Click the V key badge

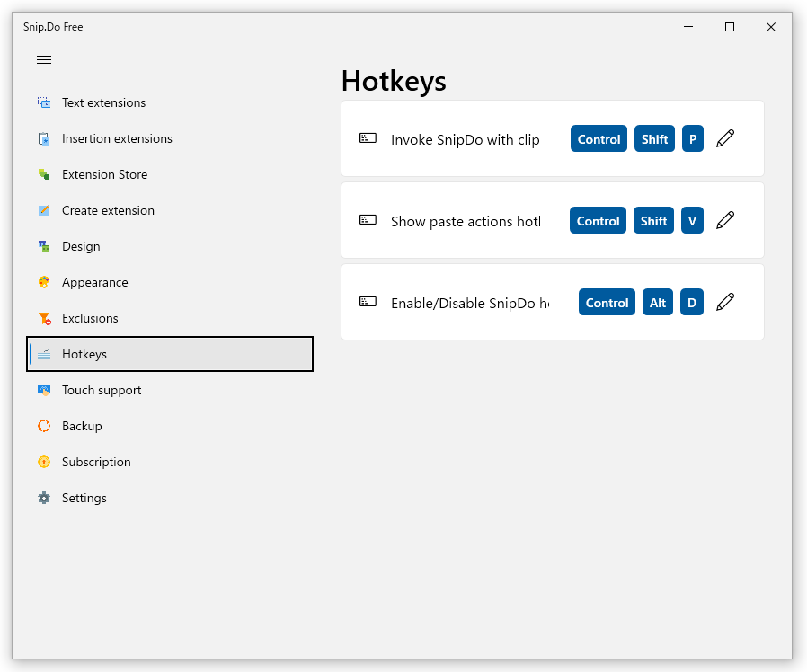coord(692,220)
